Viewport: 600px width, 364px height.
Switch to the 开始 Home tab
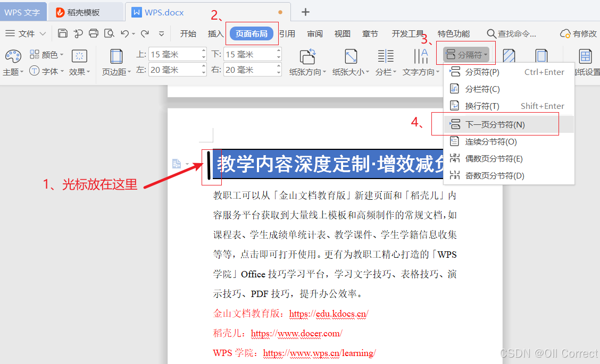(188, 33)
